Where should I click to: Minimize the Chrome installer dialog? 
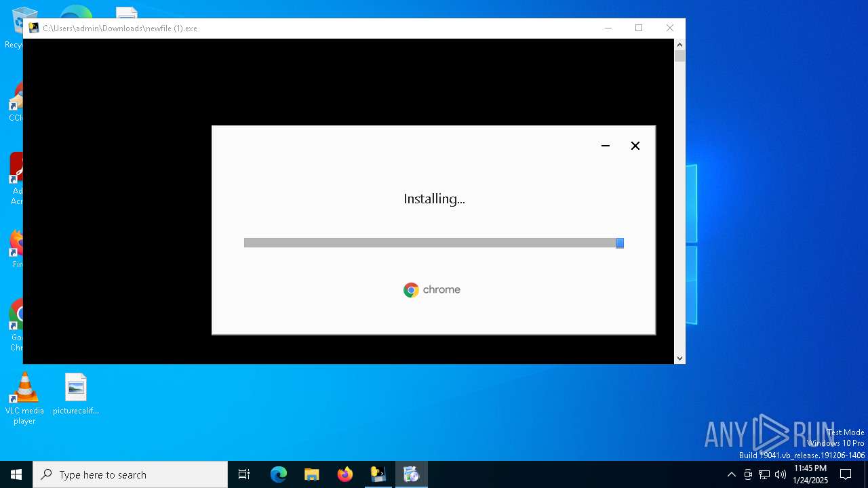point(606,146)
